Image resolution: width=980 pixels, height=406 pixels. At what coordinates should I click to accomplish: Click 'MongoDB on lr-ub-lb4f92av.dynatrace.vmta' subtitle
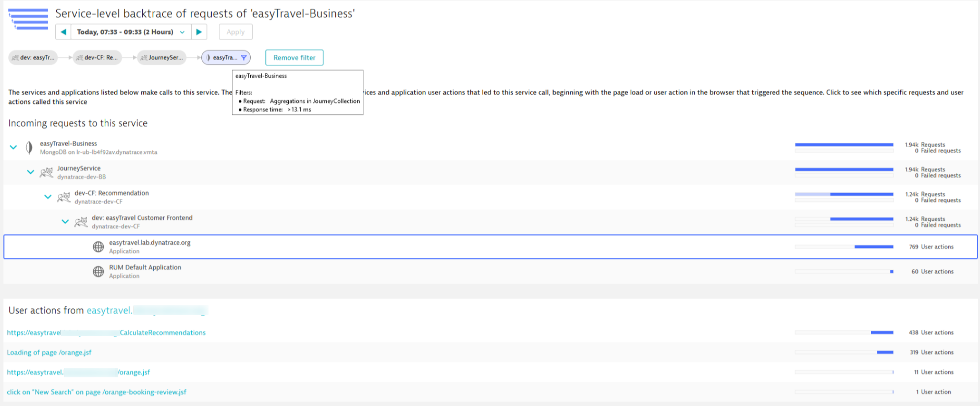pos(99,152)
